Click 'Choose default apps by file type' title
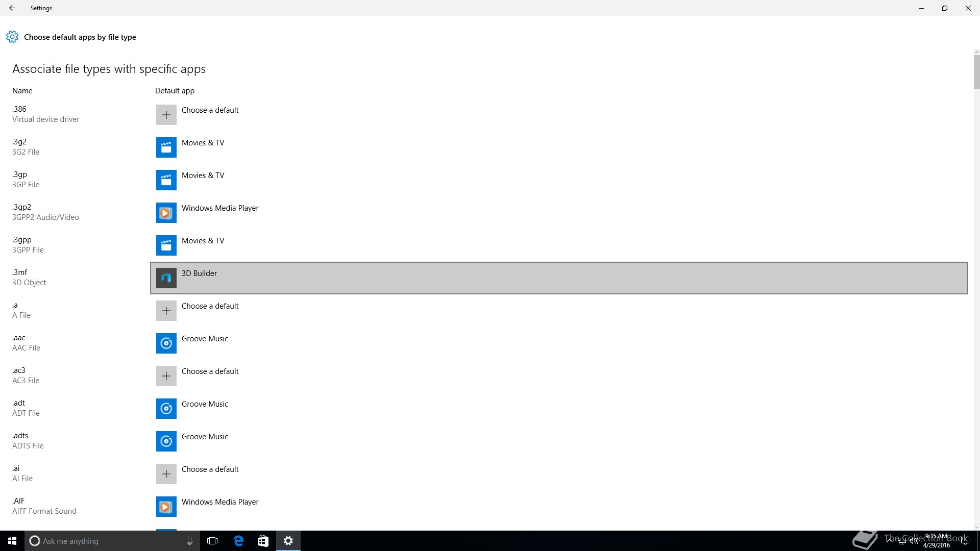Image resolution: width=980 pixels, height=551 pixels. click(x=80, y=37)
